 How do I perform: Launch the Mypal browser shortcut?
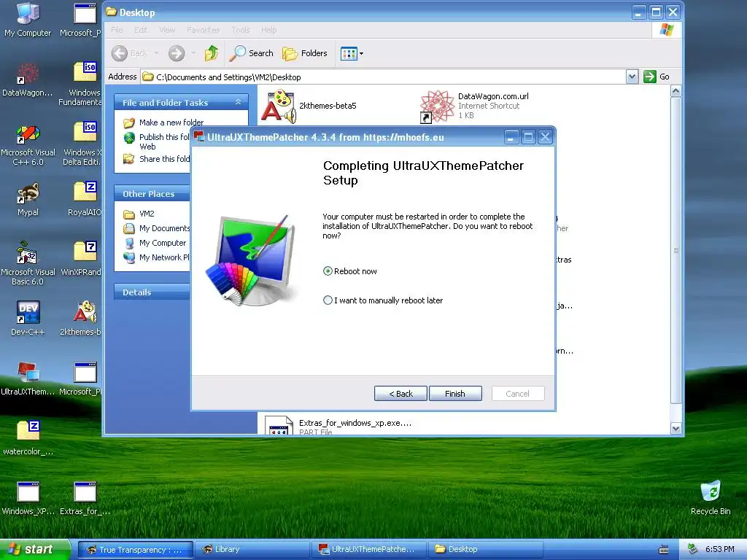[x=28, y=200]
